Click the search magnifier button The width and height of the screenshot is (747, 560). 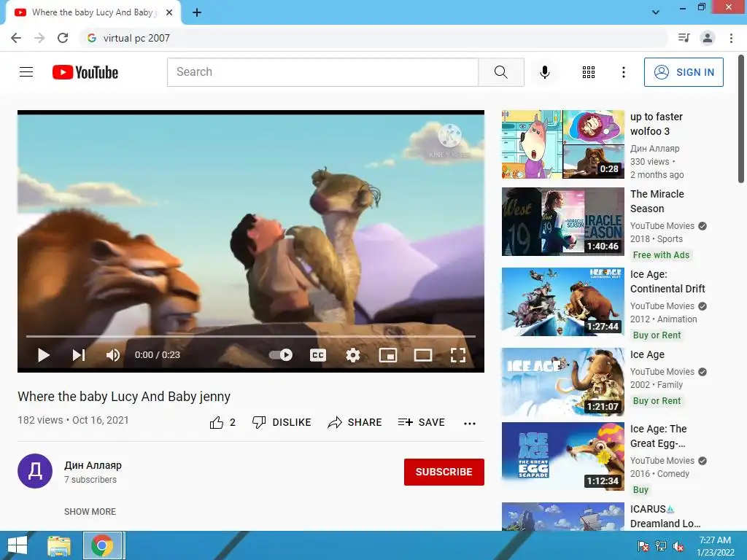click(x=500, y=72)
